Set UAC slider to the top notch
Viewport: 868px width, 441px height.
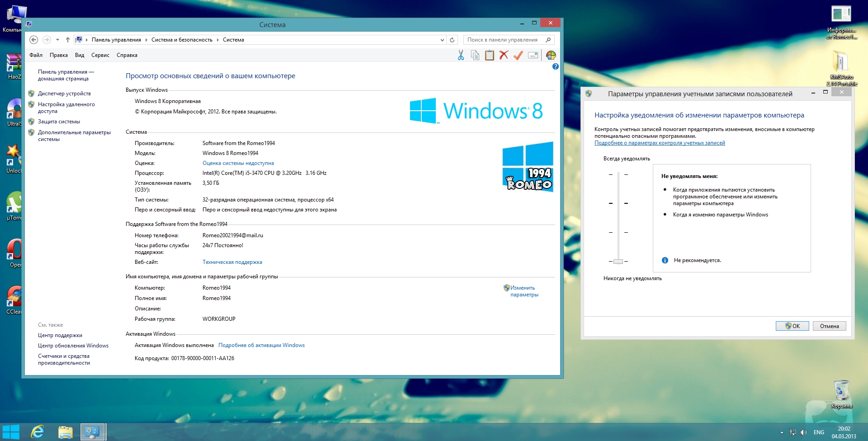coord(618,174)
